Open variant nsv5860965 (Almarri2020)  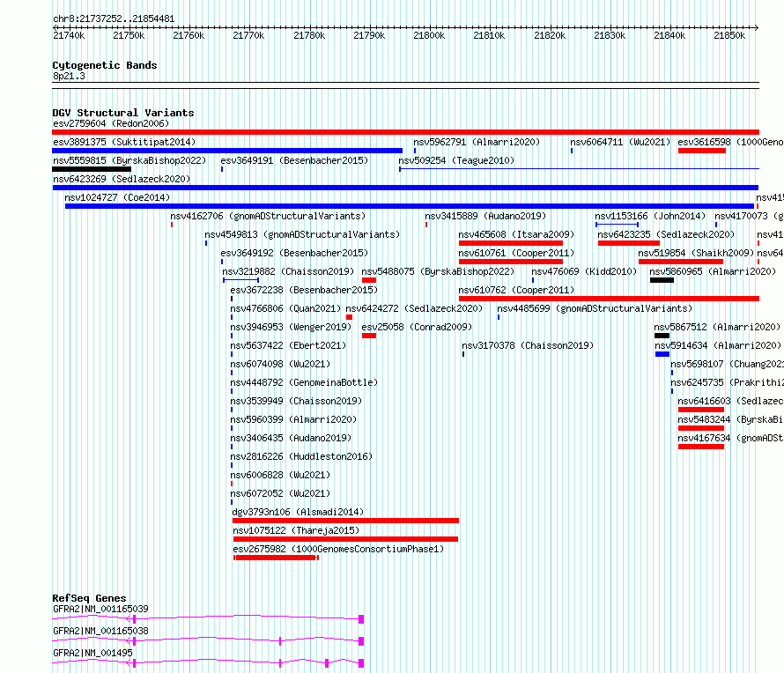coord(713,271)
